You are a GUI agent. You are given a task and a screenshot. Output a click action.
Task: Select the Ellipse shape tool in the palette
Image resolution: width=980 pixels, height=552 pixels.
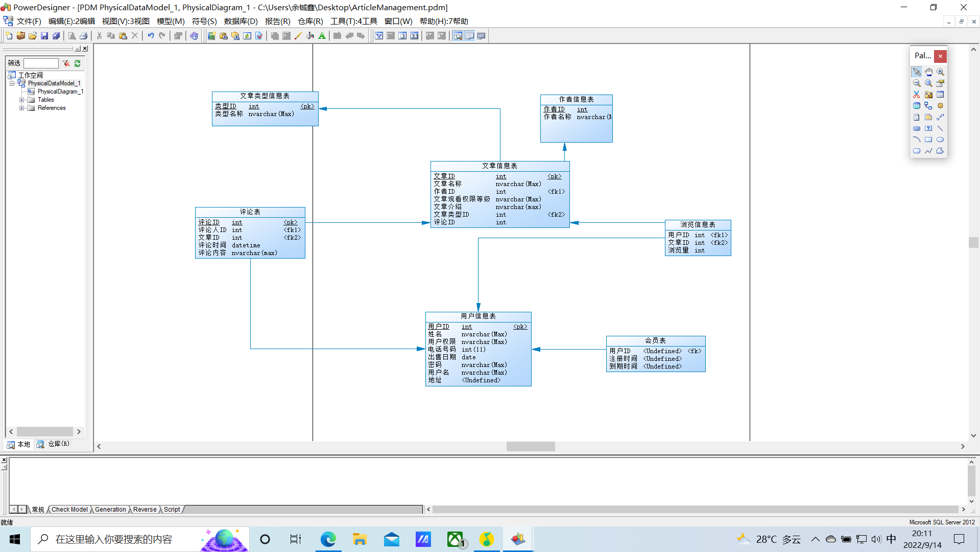[x=940, y=140]
